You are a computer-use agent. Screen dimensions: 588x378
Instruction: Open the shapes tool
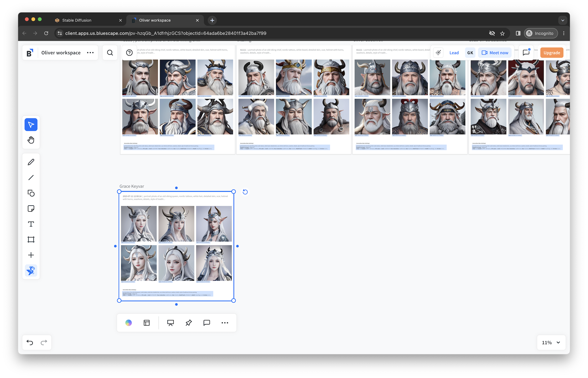pyautogui.click(x=31, y=193)
